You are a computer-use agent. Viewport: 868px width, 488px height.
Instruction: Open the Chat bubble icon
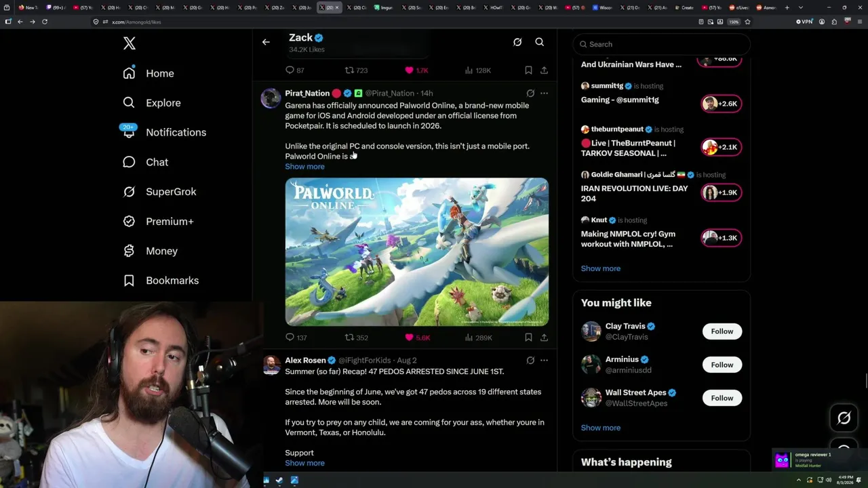[129, 162]
